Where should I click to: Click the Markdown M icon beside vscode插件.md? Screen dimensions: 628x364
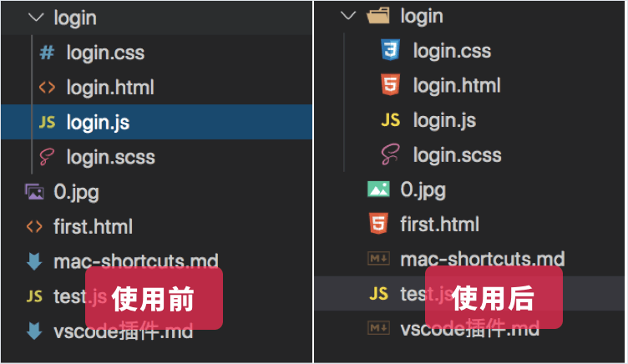coord(378,328)
